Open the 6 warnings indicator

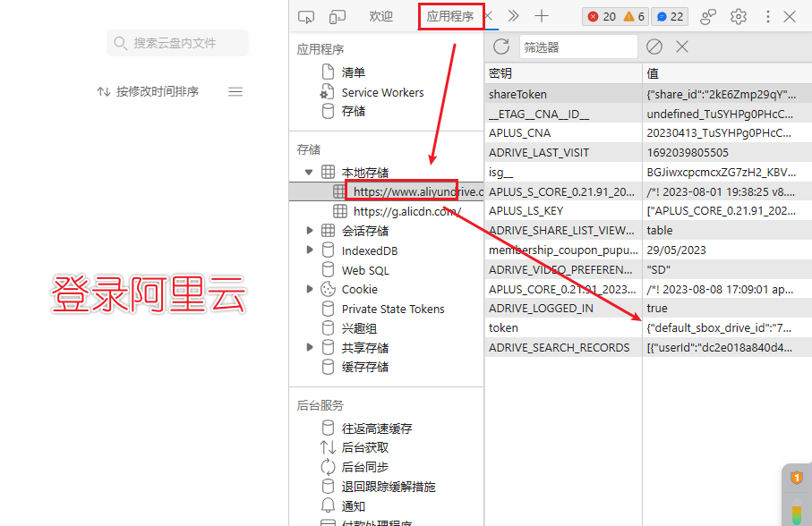coord(634,17)
